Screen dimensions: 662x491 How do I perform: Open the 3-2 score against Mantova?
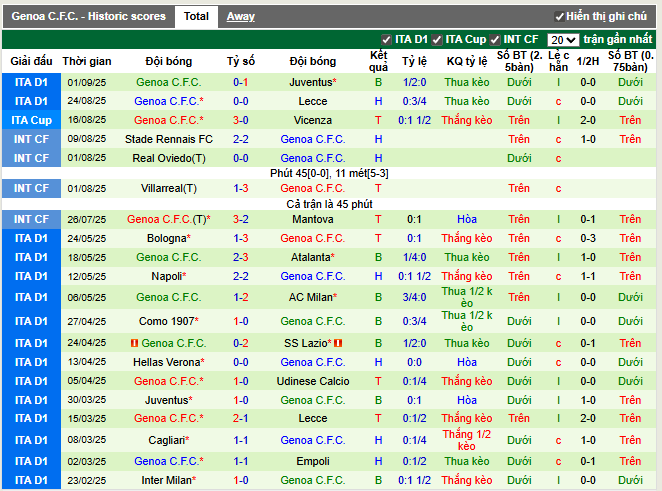point(241,220)
